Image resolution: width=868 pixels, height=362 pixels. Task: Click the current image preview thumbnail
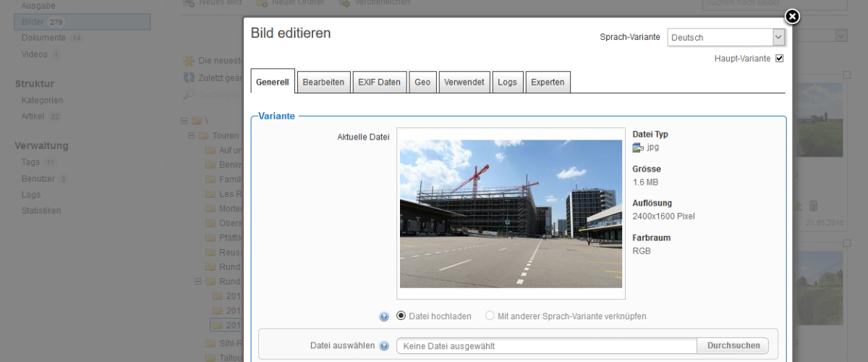[510, 214]
